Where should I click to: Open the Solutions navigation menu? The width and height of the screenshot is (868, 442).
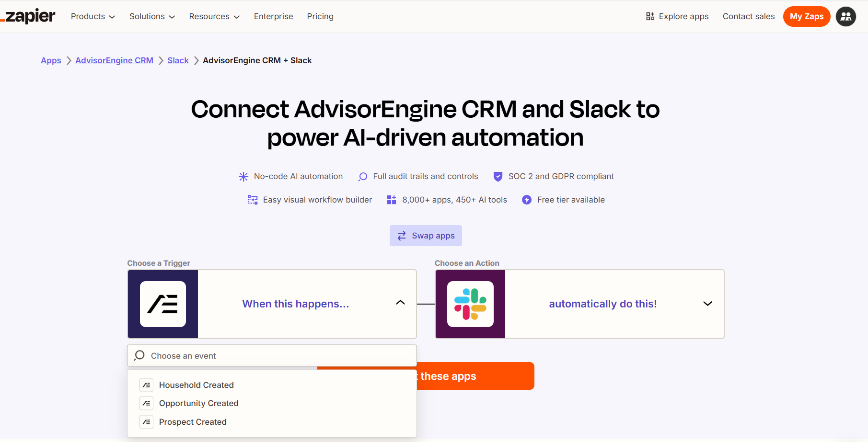point(152,17)
